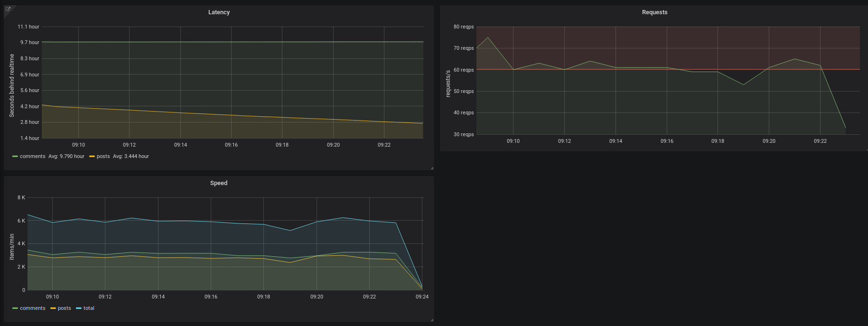Open the Speed panel title menu

[219, 183]
